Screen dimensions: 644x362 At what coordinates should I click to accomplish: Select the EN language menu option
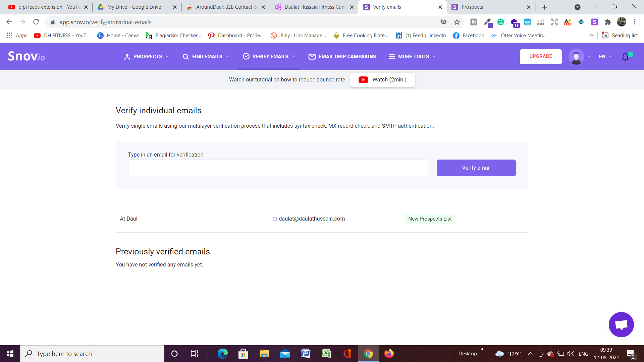pyautogui.click(x=605, y=57)
